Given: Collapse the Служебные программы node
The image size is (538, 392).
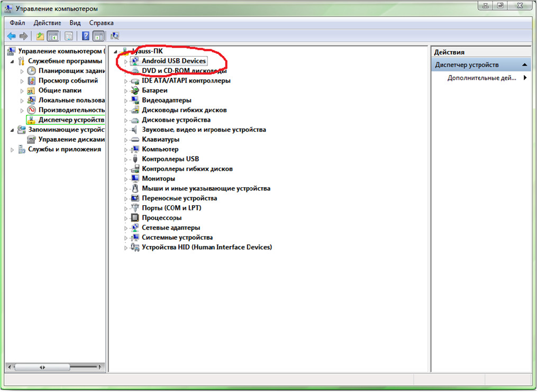Looking at the screenshot, I should [13, 61].
